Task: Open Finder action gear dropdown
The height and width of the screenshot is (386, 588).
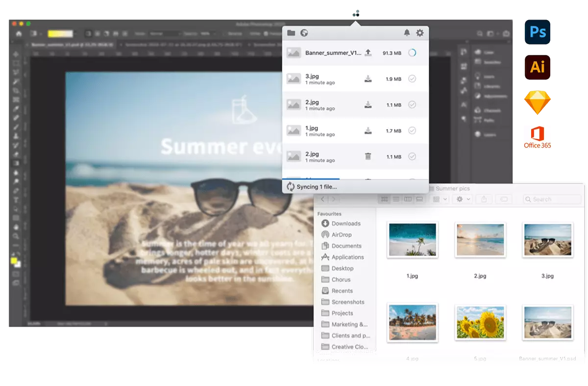Action: 463,199
